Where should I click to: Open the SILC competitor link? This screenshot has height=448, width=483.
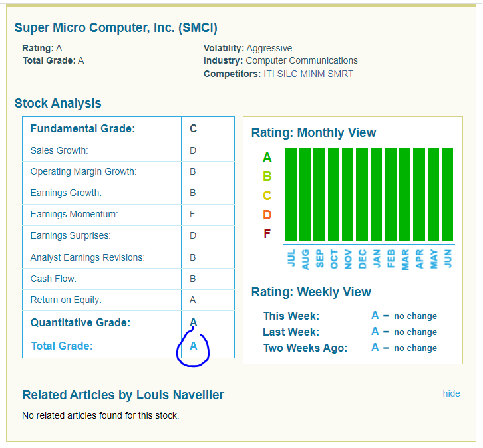[287, 74]
